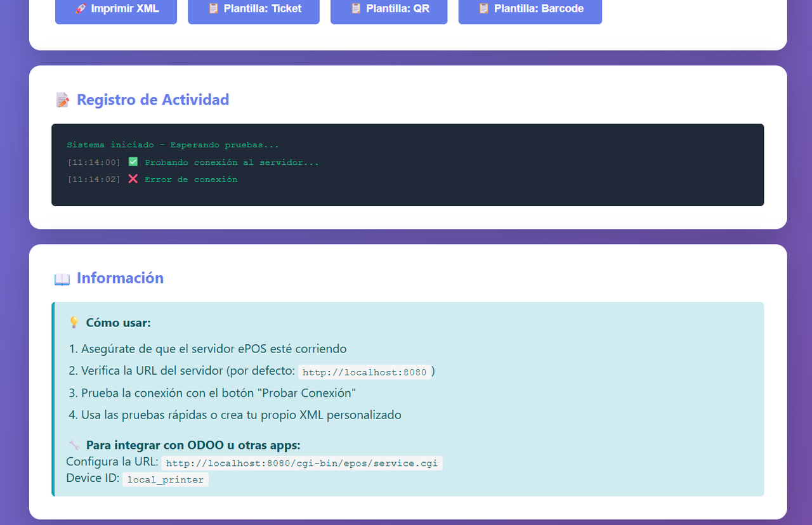812x525 pixels.
Task: Click the log text "Error de conexión"
Action: click(x=191, y=179)
